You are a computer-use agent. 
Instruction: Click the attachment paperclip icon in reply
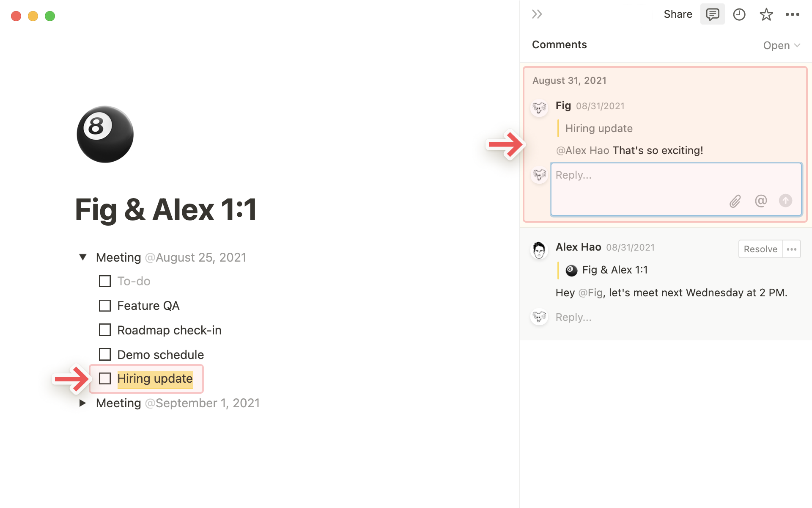click(x=734, y=200)
